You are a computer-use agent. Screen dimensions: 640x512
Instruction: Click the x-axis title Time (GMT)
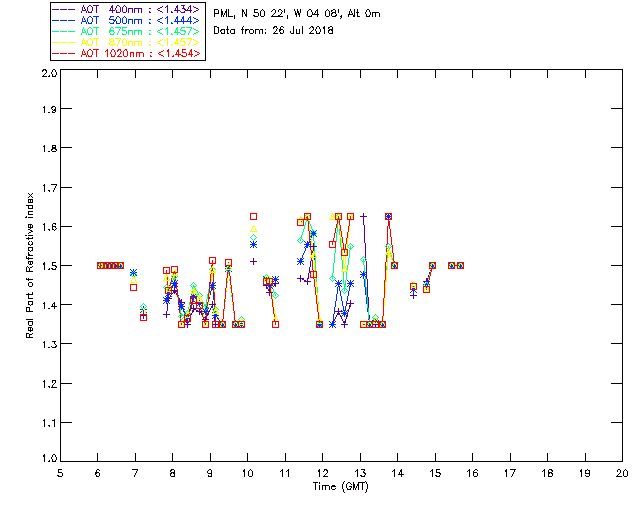pyautogui.click(x=340, y=487)
